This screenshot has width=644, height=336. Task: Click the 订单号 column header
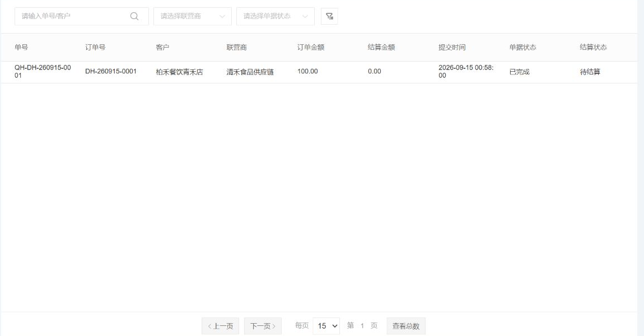[x=95, y=47]
